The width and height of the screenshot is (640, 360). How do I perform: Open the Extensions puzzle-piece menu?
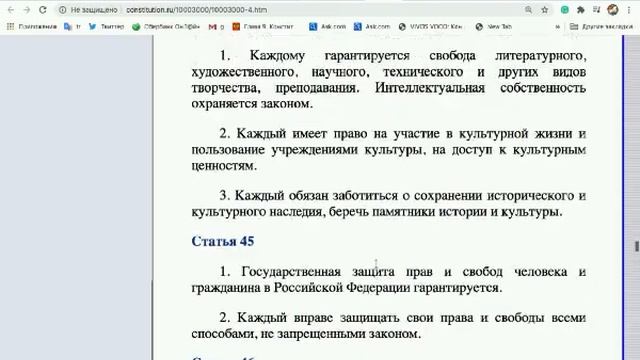pyautogui.click(x=580, y=10)
